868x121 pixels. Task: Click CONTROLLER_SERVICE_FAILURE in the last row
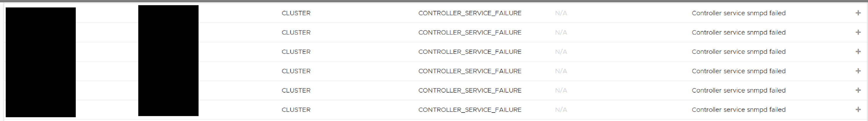[x=469, y=110]
